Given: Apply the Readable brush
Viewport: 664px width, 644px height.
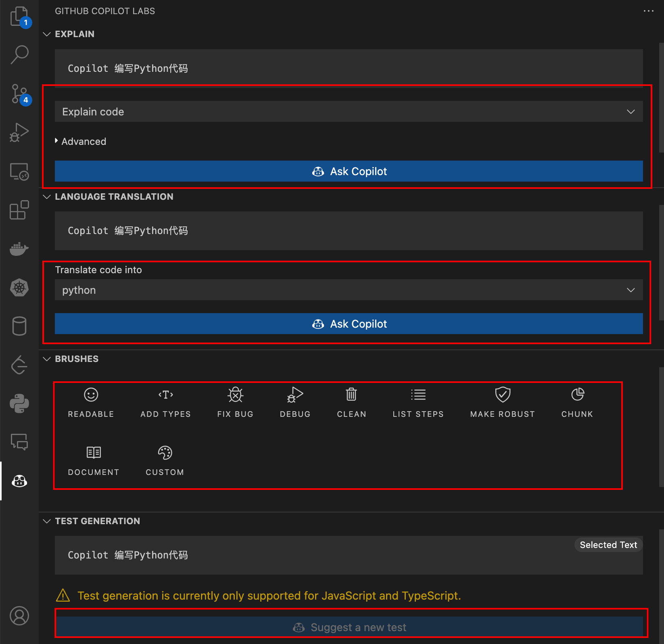Looking at the screenshot, I should point(91,403).
